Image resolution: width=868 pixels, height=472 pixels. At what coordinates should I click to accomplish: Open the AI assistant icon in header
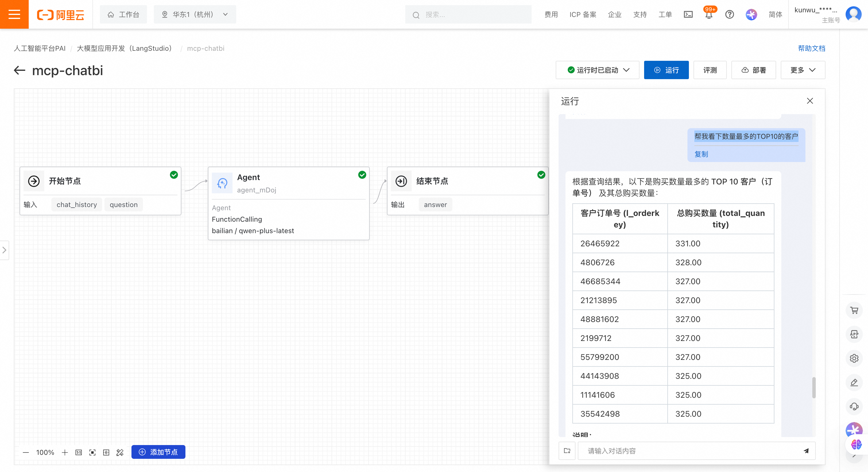pyautogui.click(x=751, y=14)
